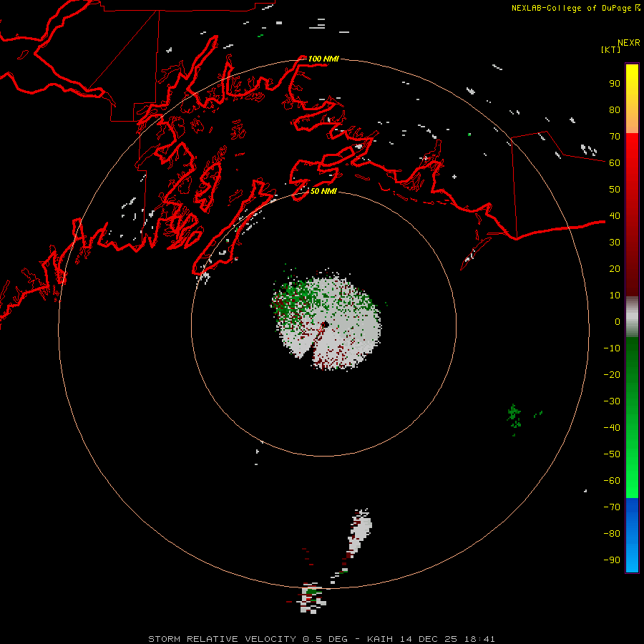Click the 70 value on velocity scale
The height and width of the screenshot is (644, 644).
pyautogui.click(x=615, y=137)
